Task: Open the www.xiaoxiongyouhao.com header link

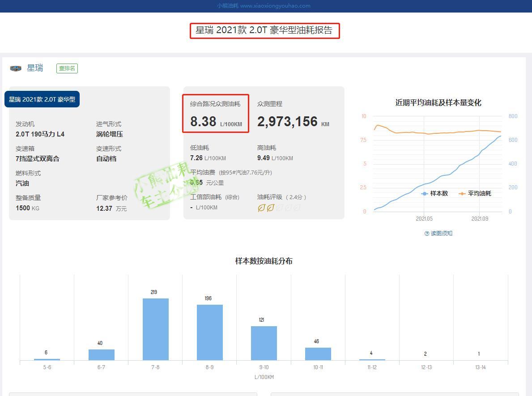Action: (275, 6)
